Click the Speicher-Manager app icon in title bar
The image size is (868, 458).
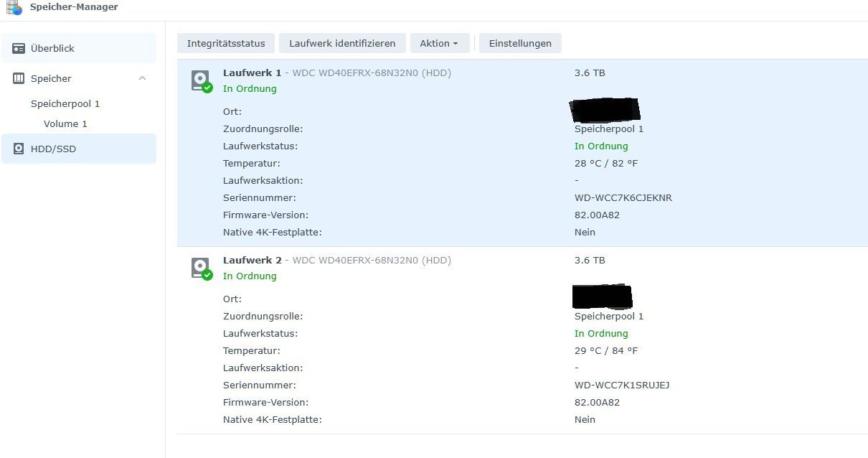point(14,7)
